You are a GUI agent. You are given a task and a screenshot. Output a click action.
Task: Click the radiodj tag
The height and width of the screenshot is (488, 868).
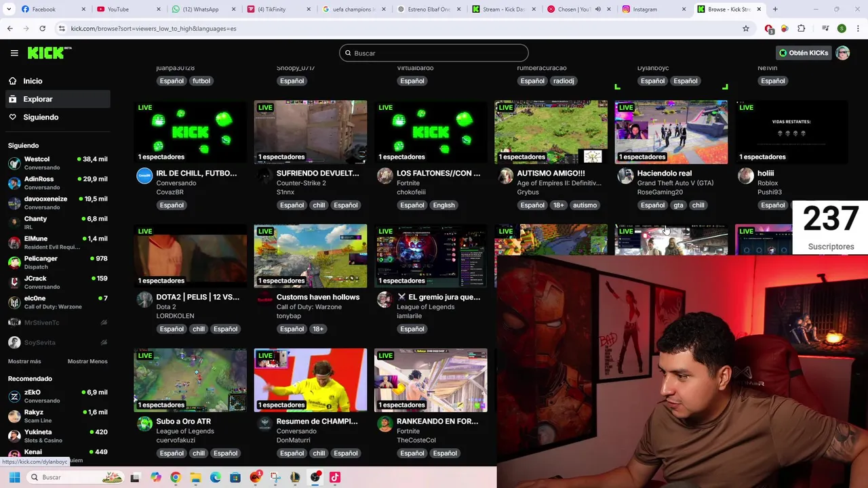tap(564, 81)
